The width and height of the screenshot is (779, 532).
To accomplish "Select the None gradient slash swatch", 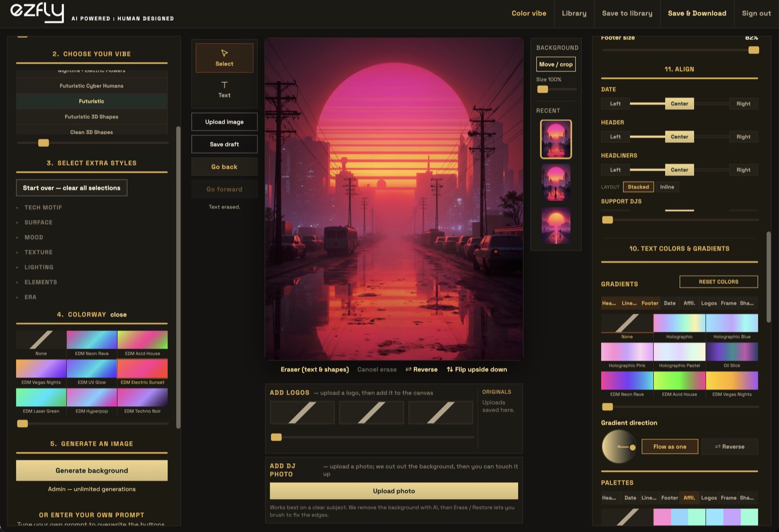I will [627, 323].
